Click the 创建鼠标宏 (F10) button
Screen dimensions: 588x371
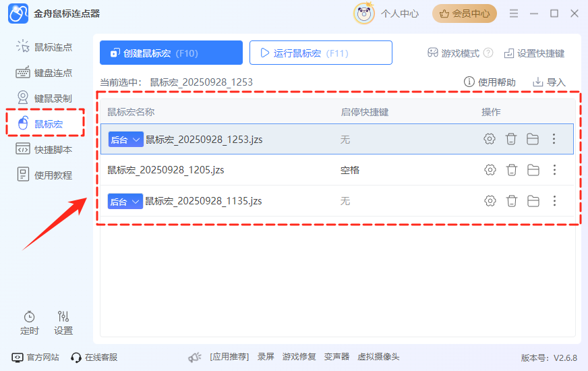pyautogui.click(x=171, y=53)
